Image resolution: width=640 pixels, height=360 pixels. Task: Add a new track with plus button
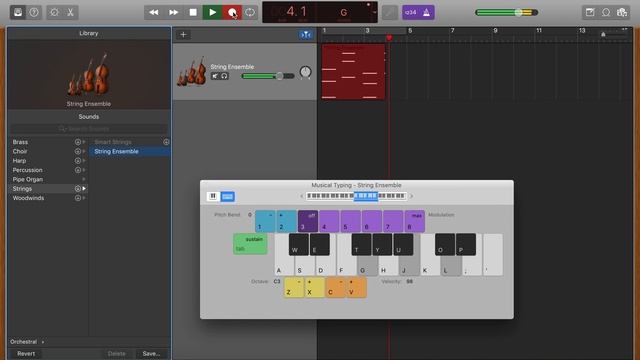(183, 35)
